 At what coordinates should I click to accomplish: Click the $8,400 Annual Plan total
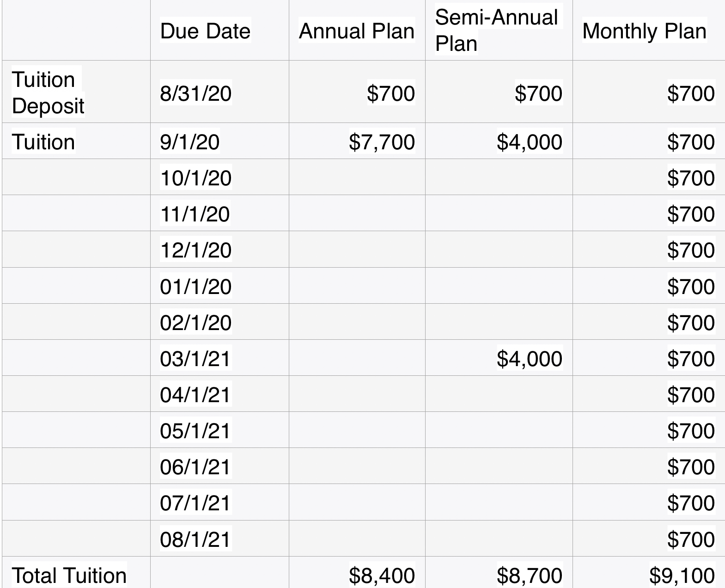[x=382, y=575]
